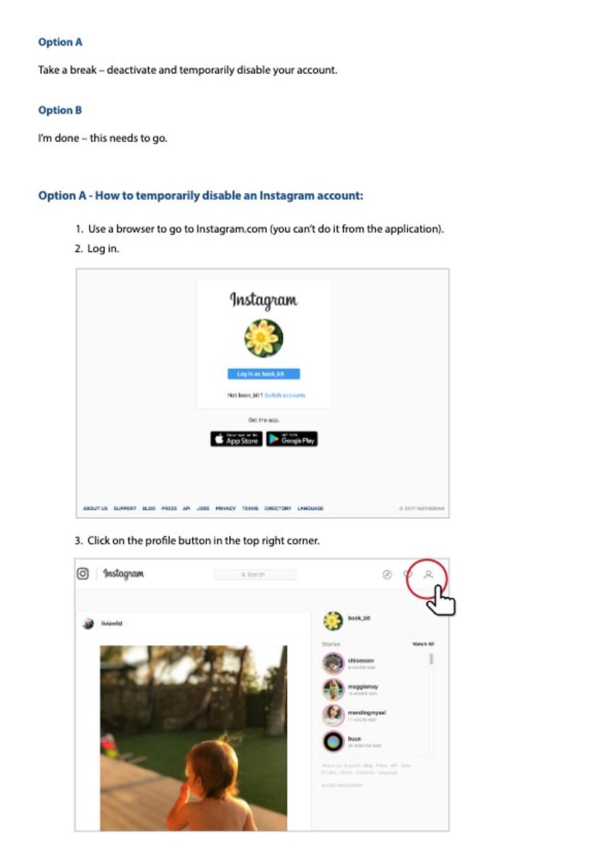Viewport: 614px width, 868px height.
Task: Click the Instagram search field
Action: point(255,574)
